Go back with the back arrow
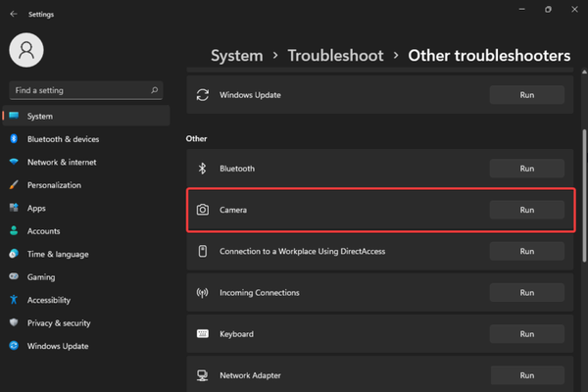Screen dimensions: 588x392 (13, 15)
